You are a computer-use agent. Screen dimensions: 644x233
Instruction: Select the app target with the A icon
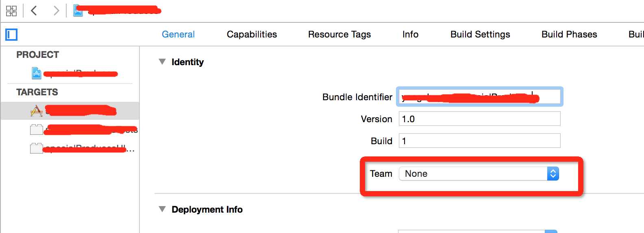pos(37,111)
